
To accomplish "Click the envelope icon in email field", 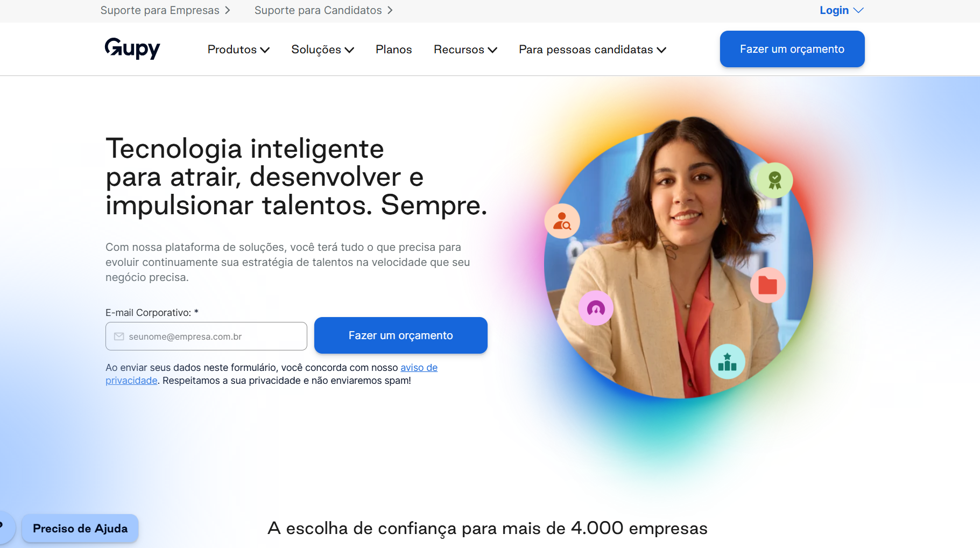I will point(119,336).
